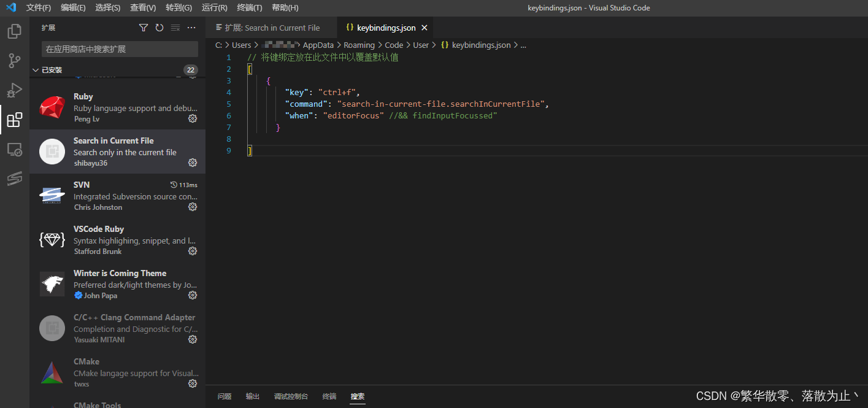Open manage gear for SVN extension

coord(193,207)
